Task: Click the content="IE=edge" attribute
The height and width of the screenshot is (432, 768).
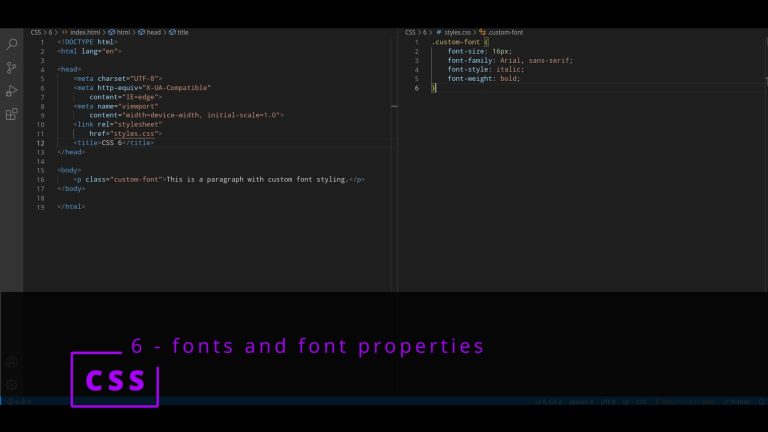Action: pos(124,97)
